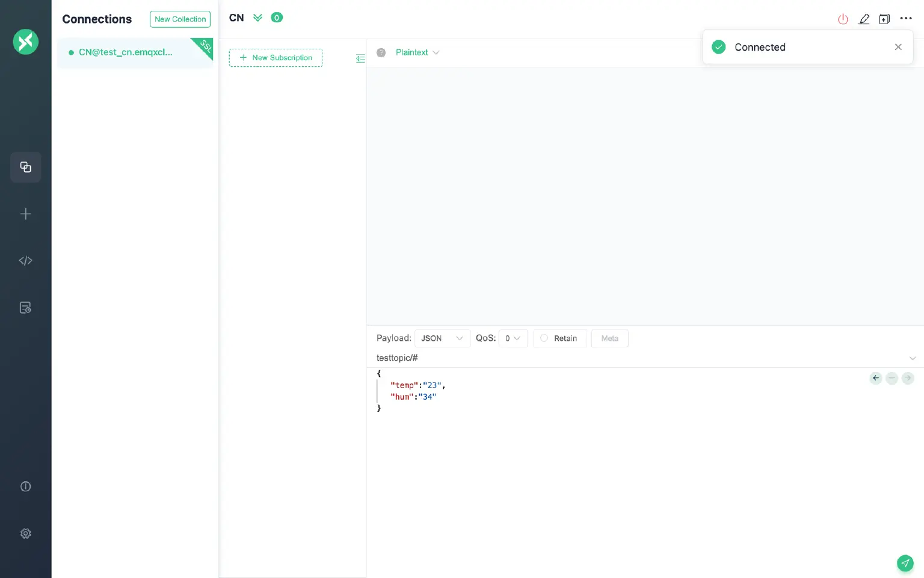The height and width of the screenshot is (578, 924).
Task: Click the red disconnect power icon
Action: (843, 19)
